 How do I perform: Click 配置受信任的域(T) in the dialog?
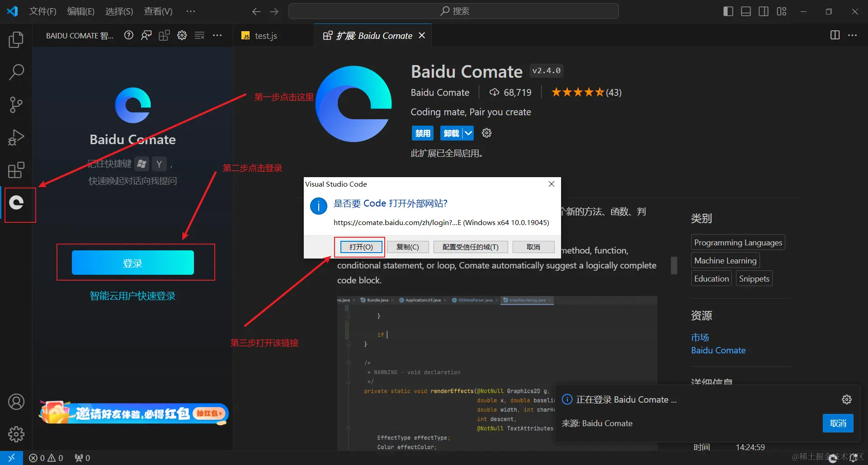coord(471,247)
